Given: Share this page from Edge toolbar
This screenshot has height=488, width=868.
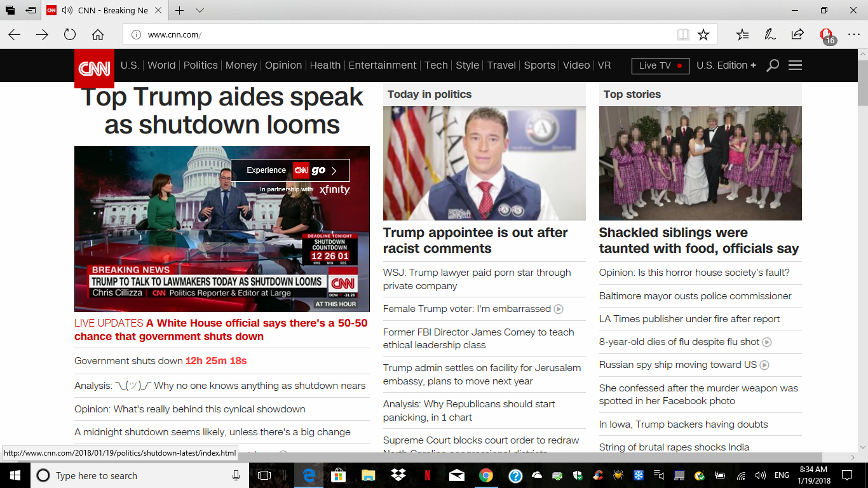Looking at the screenshot, I should (x=797, y=35).
